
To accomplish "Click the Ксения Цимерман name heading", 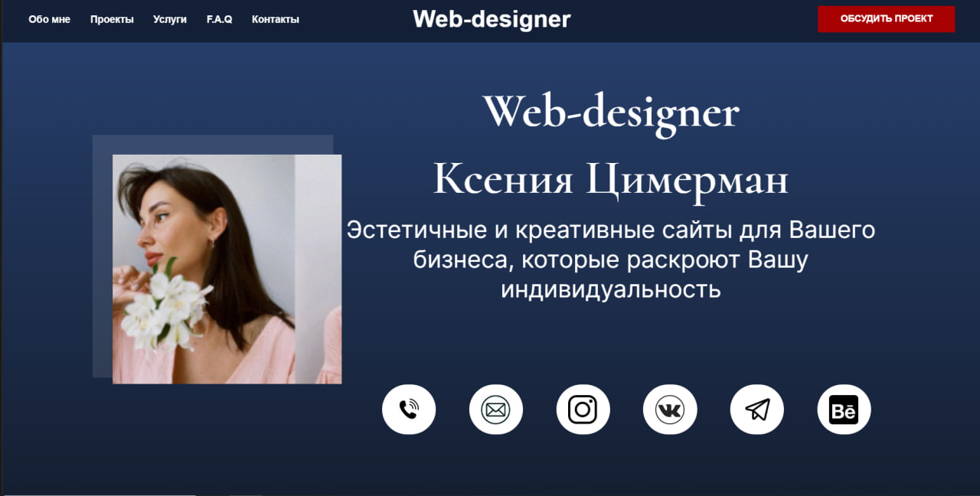I will tap(610, 181).
